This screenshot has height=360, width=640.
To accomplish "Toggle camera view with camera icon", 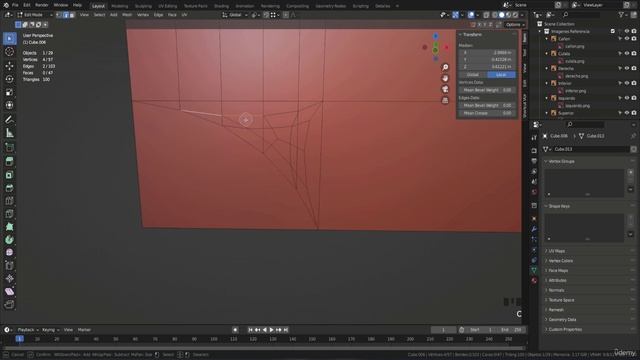I will pyautogui.click(x=445, y=89).
